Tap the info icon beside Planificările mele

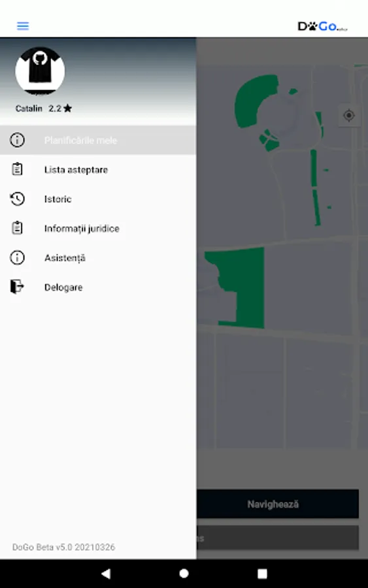[x=17, y=140]
